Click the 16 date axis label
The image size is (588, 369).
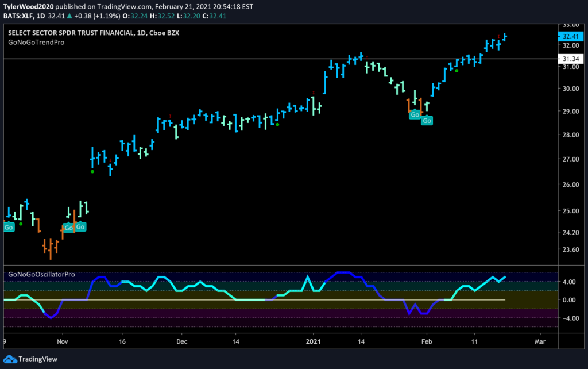[122, 341]
